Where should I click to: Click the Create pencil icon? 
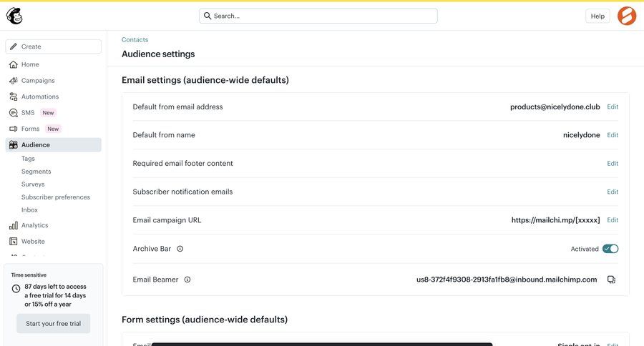point(14,46)
